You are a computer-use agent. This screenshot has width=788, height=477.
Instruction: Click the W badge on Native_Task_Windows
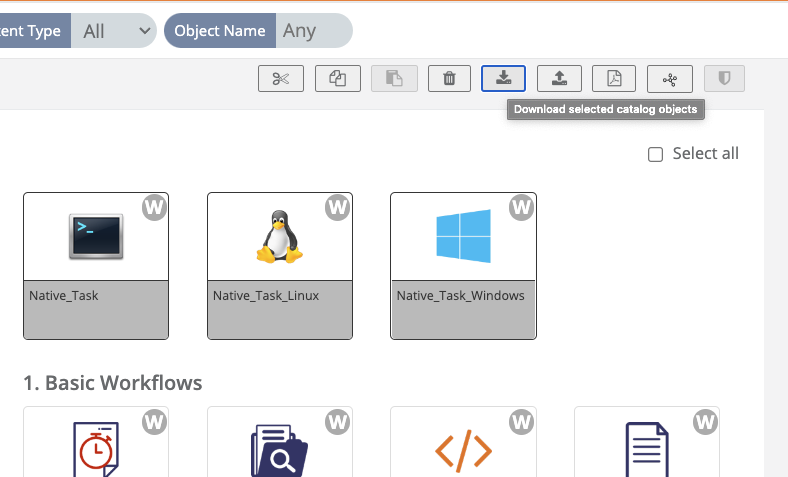coord(521,207)
